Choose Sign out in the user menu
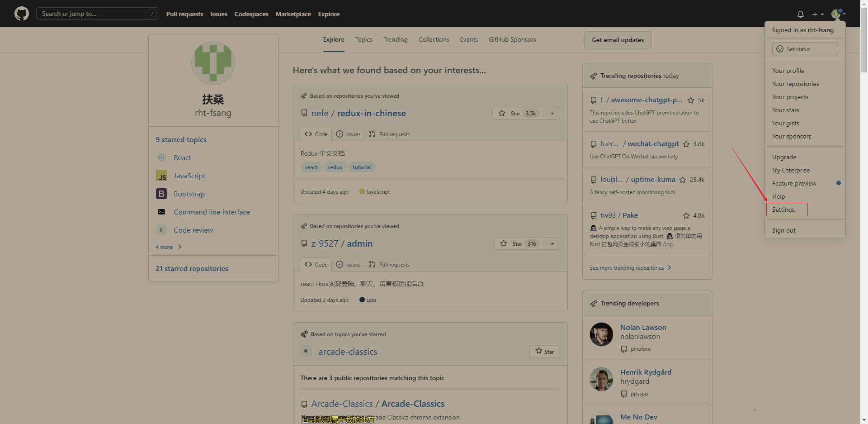 (x=805, y=230)
